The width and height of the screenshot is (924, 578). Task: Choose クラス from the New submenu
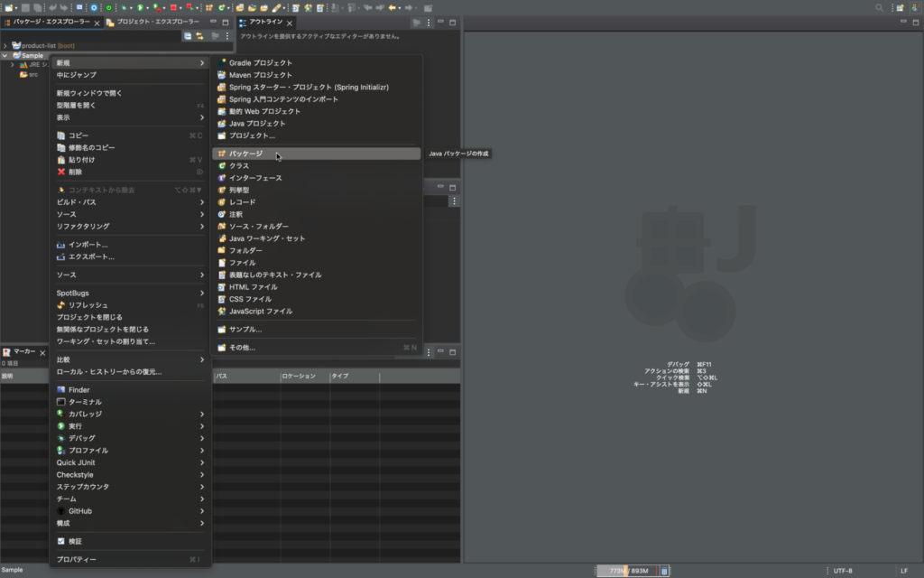239,166
